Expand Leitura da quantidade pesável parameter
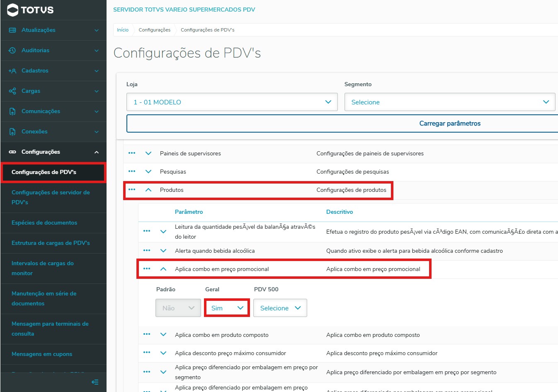The image size is (558, 392). [x=163, y=232]
